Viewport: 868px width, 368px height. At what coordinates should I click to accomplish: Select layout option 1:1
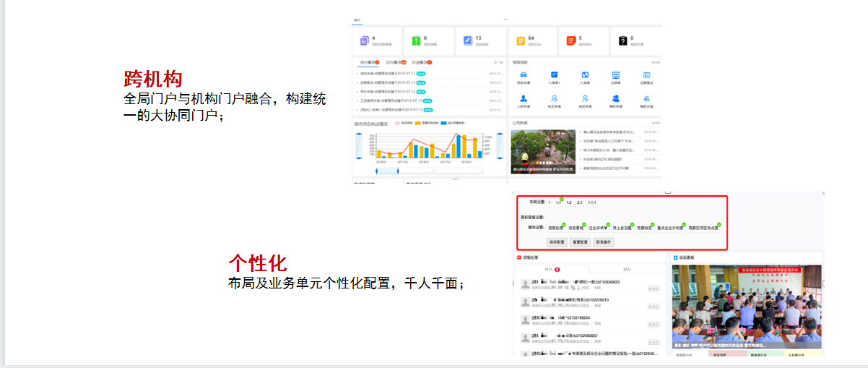pyautogui.click(x=558, y=202)
